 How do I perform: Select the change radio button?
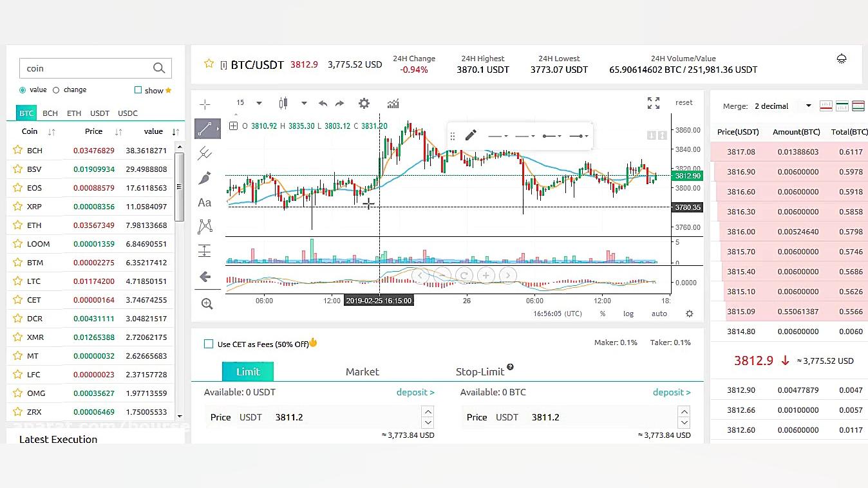pyautogui.click(x=56, y=90)
